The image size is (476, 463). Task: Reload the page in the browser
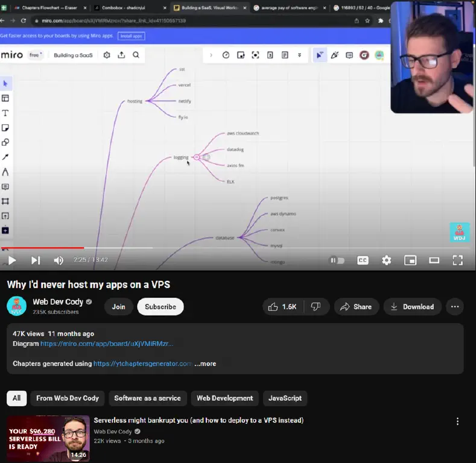24,20
